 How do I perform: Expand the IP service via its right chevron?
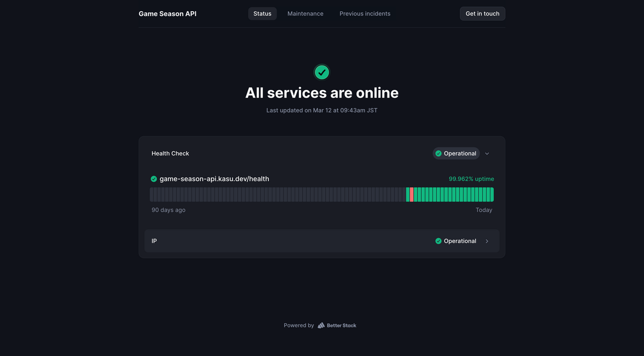[x=487, y=241]
